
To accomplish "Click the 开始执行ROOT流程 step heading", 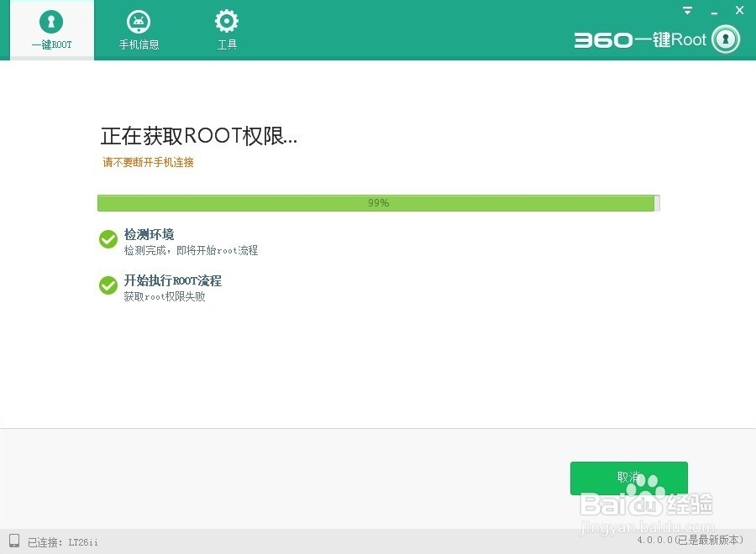I will [x=172, y=280].
